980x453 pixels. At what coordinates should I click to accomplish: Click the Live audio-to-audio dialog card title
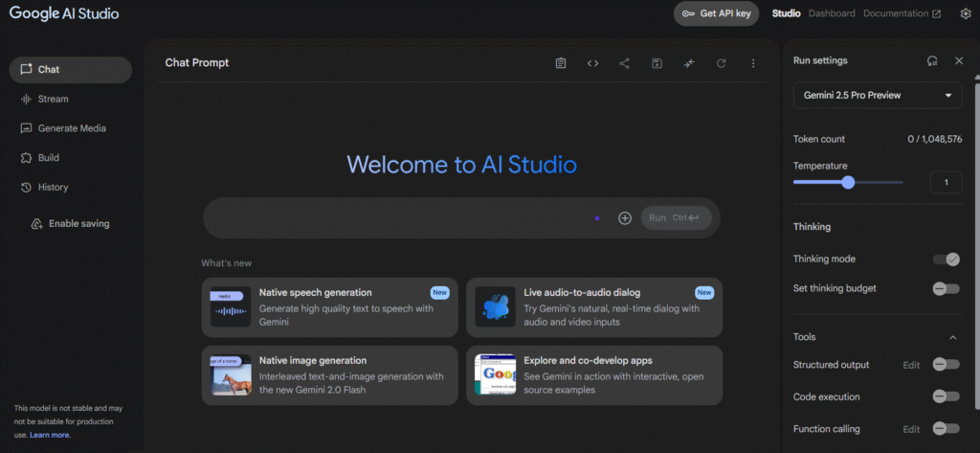(x=582, y=292)
